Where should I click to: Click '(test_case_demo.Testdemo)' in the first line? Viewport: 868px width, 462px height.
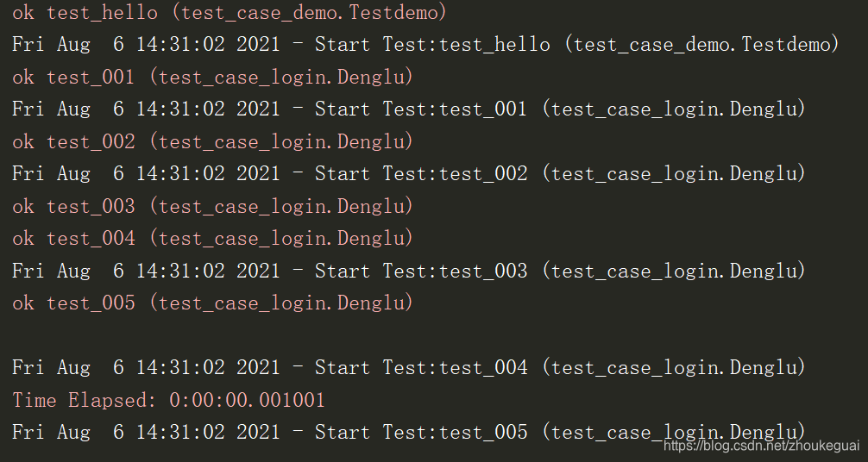click(x=308, y=12)
